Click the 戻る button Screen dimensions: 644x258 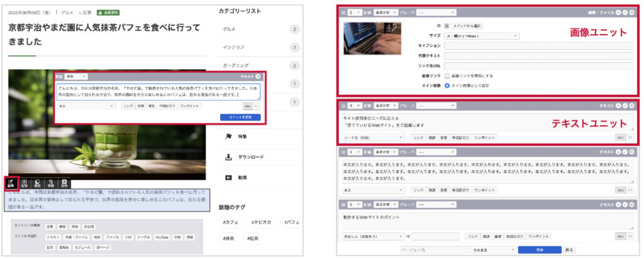point(569,249)
